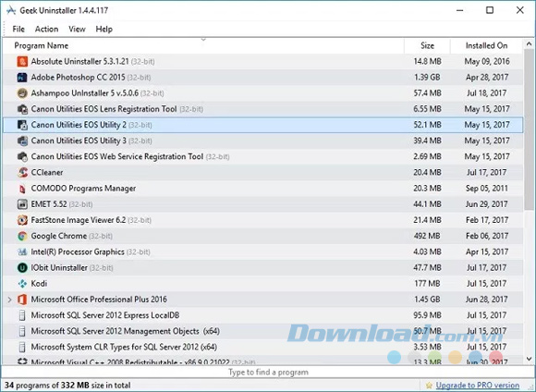This screenshot has width=536, height=392.
Task: Sort by Installed On column header
Action: pos(486,45)
